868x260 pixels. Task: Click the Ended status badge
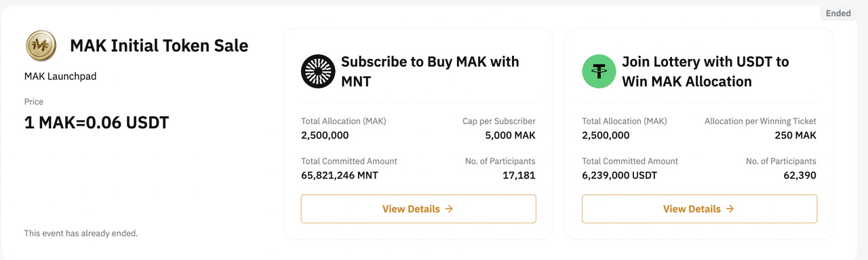pyautogui.click(x=838, y=13)
